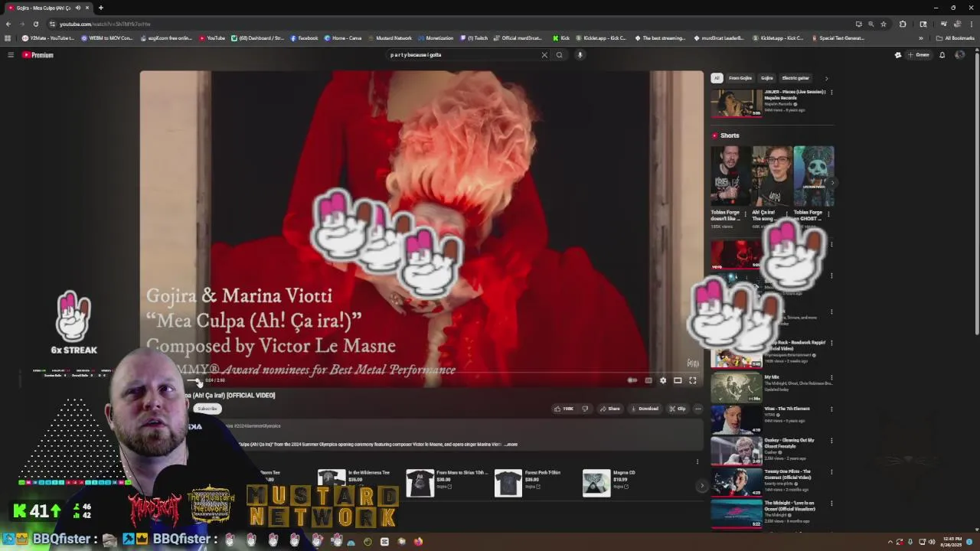
Task: Open The Midnight Love Is an Ocean video
Action: point(737,514)
